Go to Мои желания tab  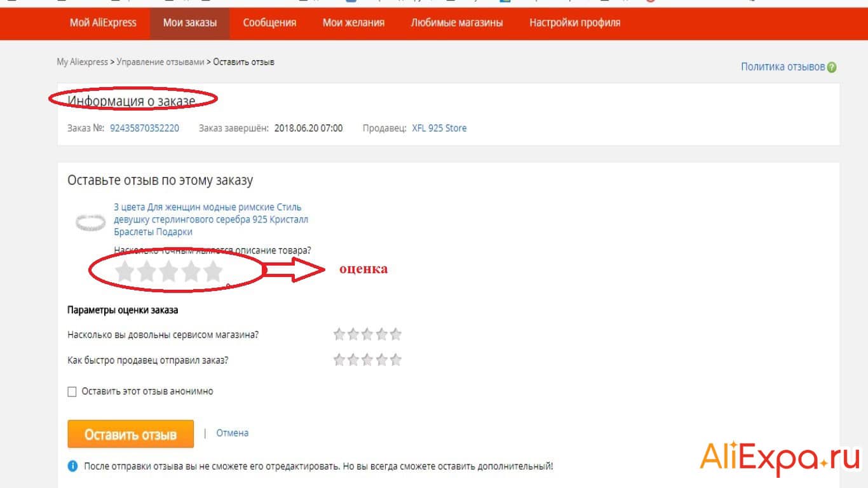(353, 23)
